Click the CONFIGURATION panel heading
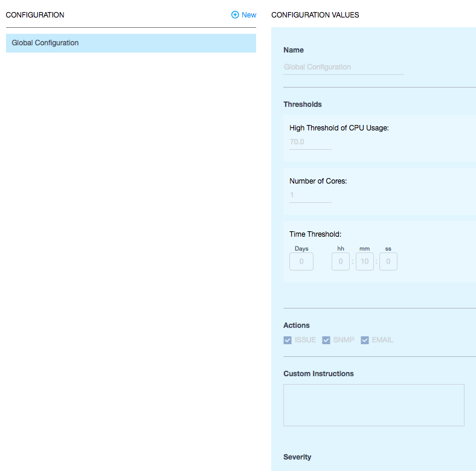Screen dimensions: 476x471 [35, 15]
